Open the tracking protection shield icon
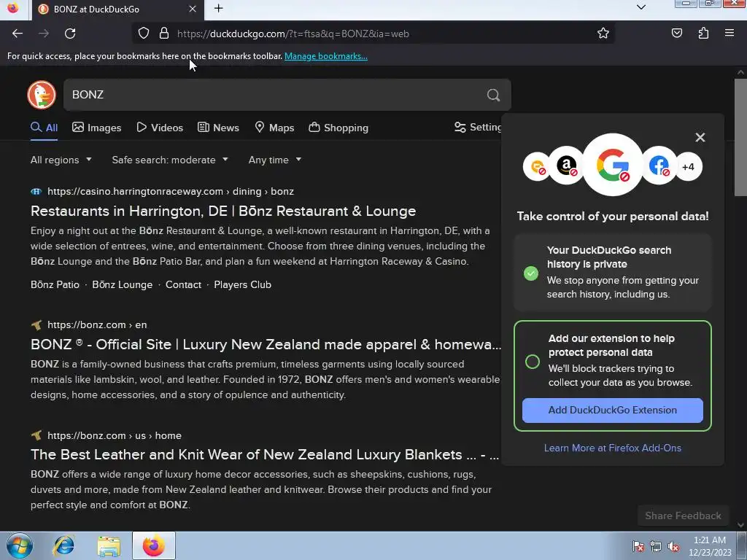Screen dimensions: 747x560 click(144, 34)
